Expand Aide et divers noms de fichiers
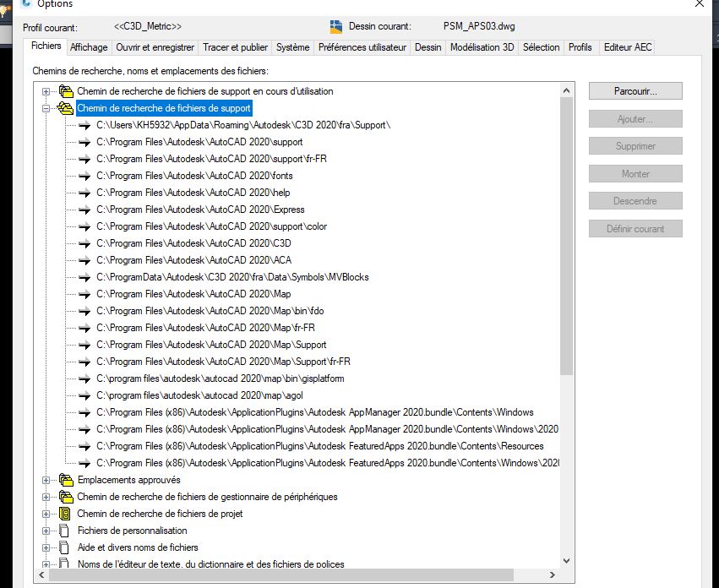Image resolution: width=719 pixels, height=588 pixels. (46, 548)
